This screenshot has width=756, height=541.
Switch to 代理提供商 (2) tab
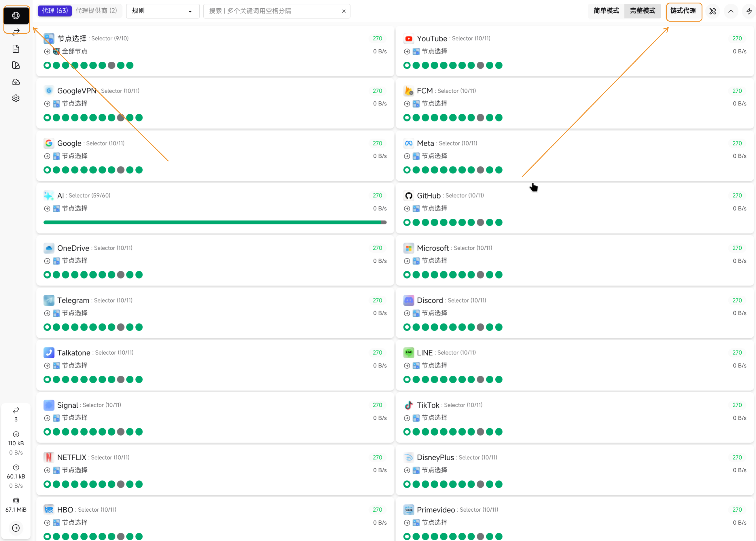[x=96, y=11]
